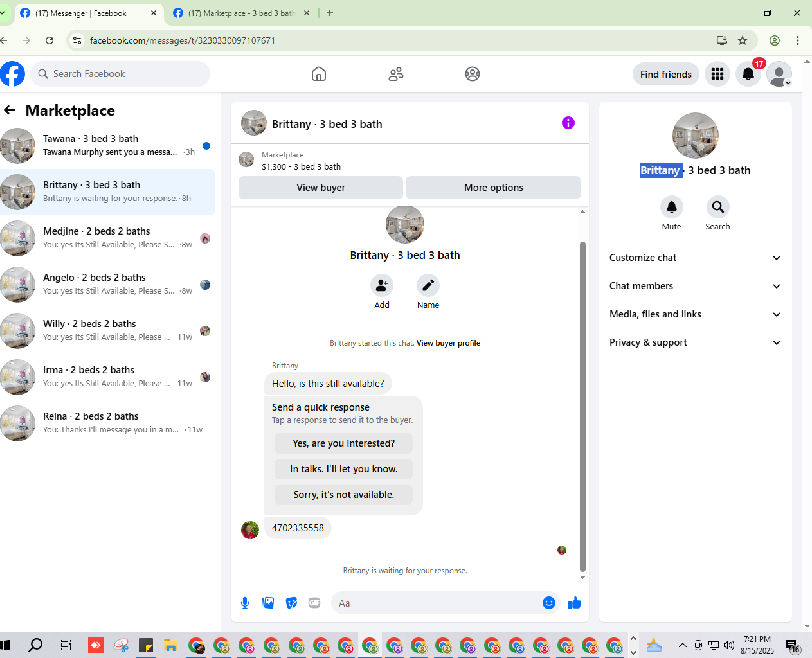Open Windows taskbar search

coord(36,645)
